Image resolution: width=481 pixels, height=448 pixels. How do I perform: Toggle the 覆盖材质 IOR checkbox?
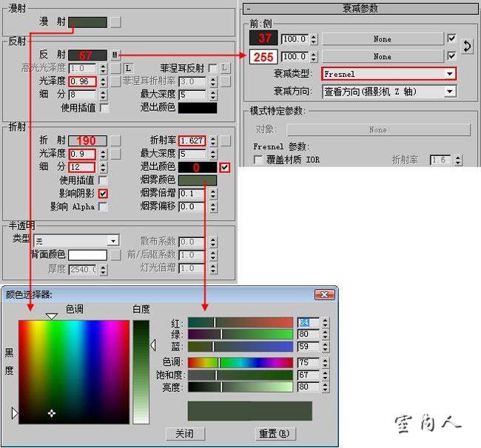point(258,160)
